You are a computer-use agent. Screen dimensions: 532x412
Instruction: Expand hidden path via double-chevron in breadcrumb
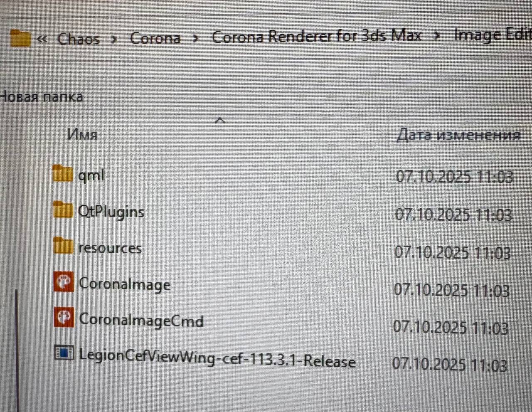[x=42, y=39]
